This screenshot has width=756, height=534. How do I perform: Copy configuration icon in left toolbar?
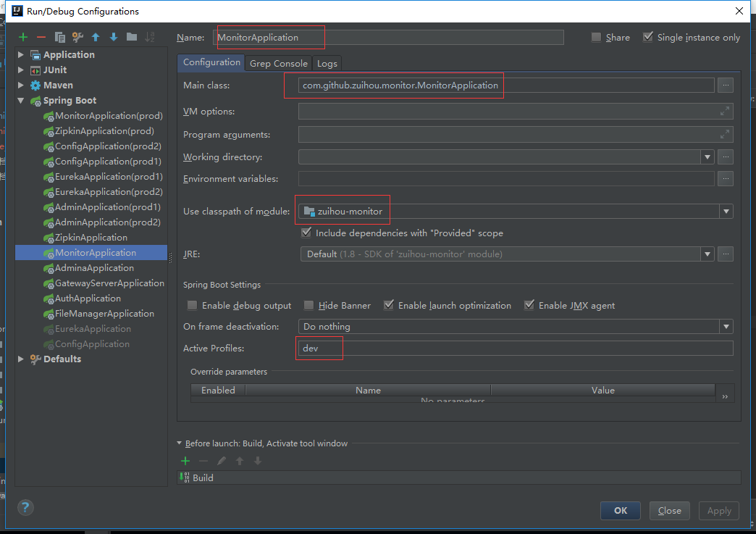tap(60, 37)
